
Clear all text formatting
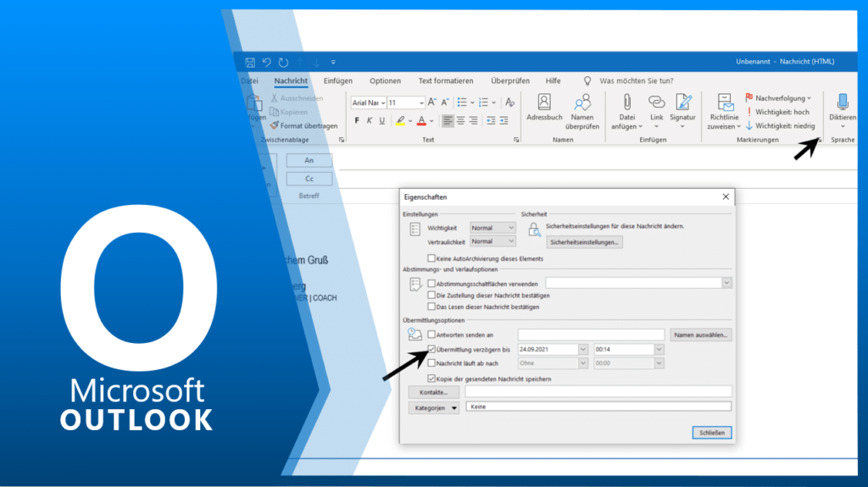click(x=509, y=102)
